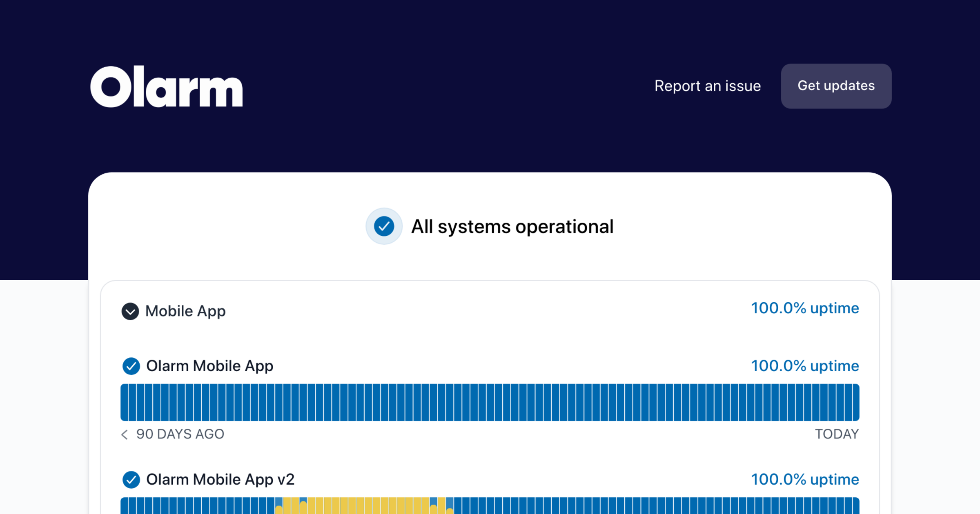Click Olarm Mobile App 100.0% uptime text
Screen dimensions: 980x514
[x=805, y=366]
